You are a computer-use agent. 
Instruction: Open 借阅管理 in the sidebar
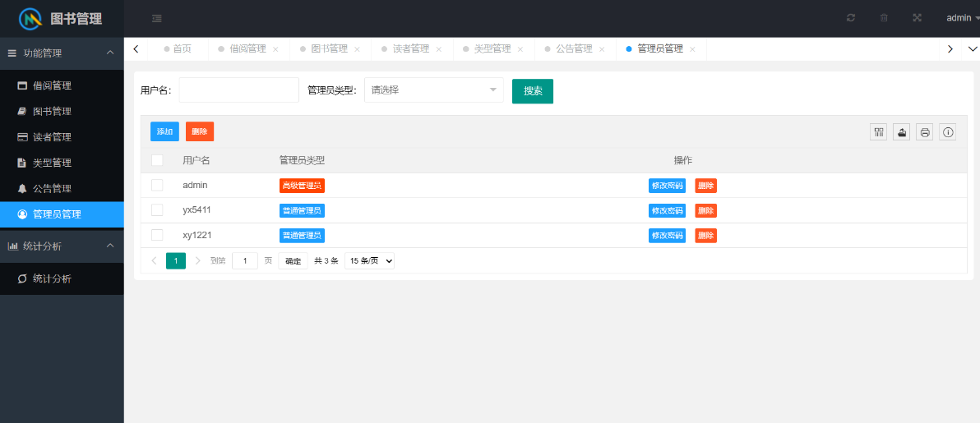(x=62, y=85)
